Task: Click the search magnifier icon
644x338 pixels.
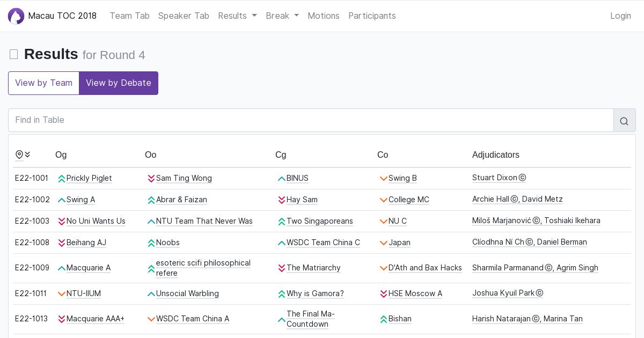Action: [x=624, y=121]
